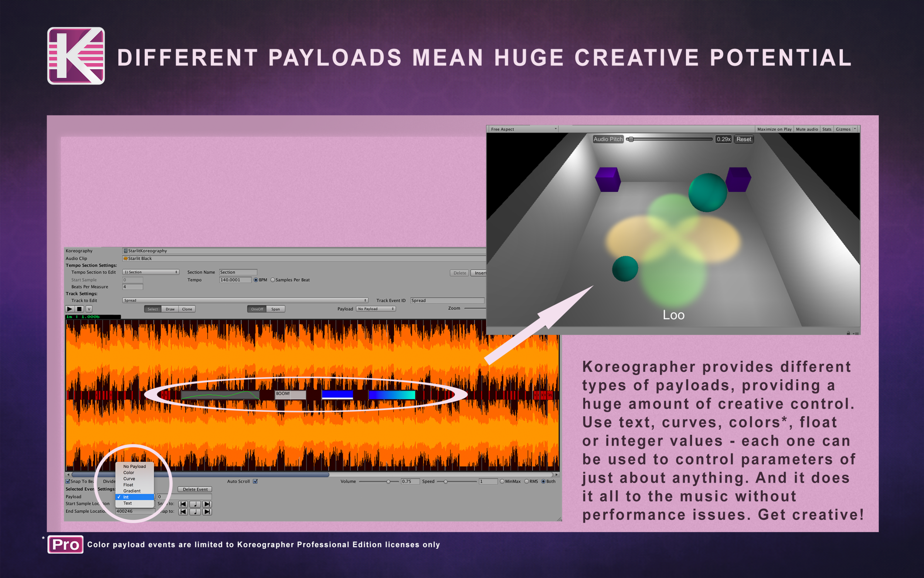The image size is (924, 578).
Task: Select the Samples Per Beat radio
Action: 273,280
